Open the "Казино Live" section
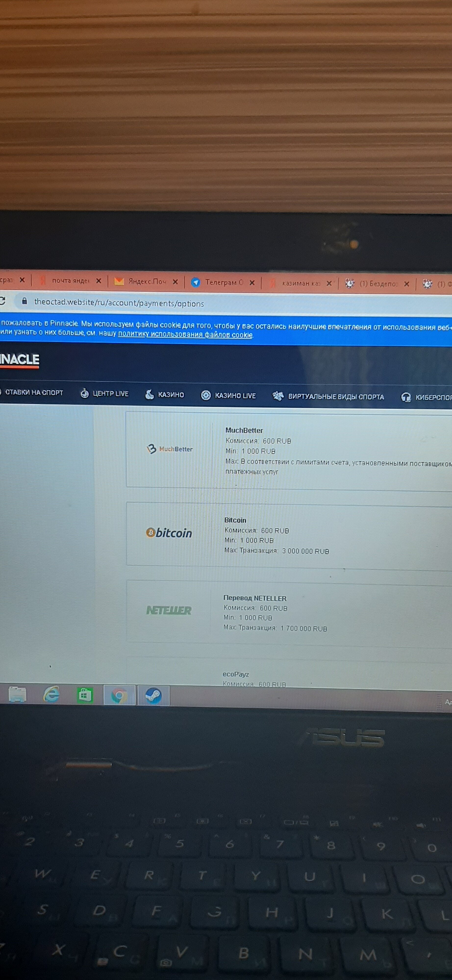 228,396
